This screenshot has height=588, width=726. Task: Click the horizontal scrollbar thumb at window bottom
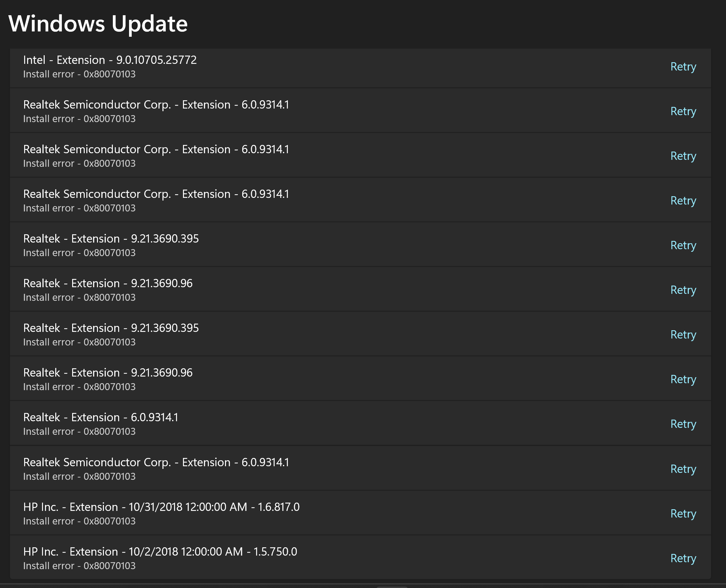pyautogui.click(x=392, y=587)
